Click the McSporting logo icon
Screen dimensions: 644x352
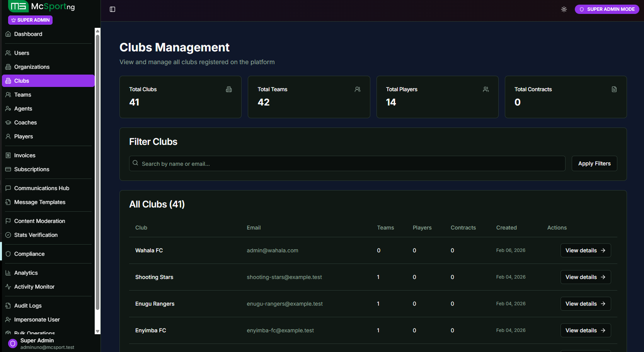click(x=18, y=6)
